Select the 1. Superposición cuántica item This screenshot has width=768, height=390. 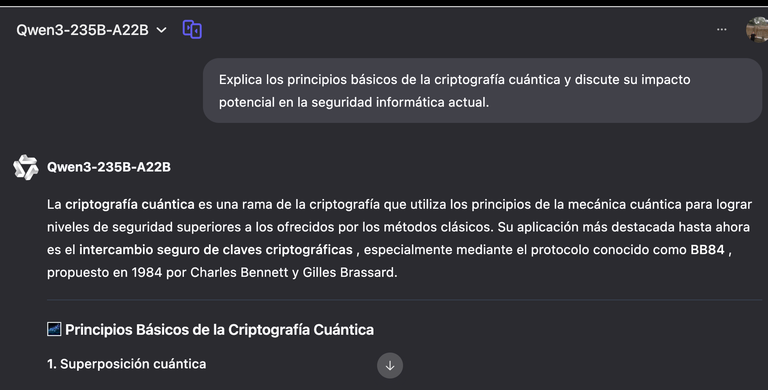pos(126,364)
